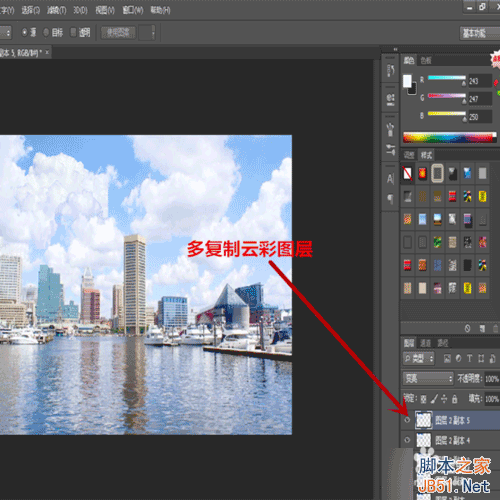
Task: Open the 滤镜(T) menu
Action: tap(57, 11)
